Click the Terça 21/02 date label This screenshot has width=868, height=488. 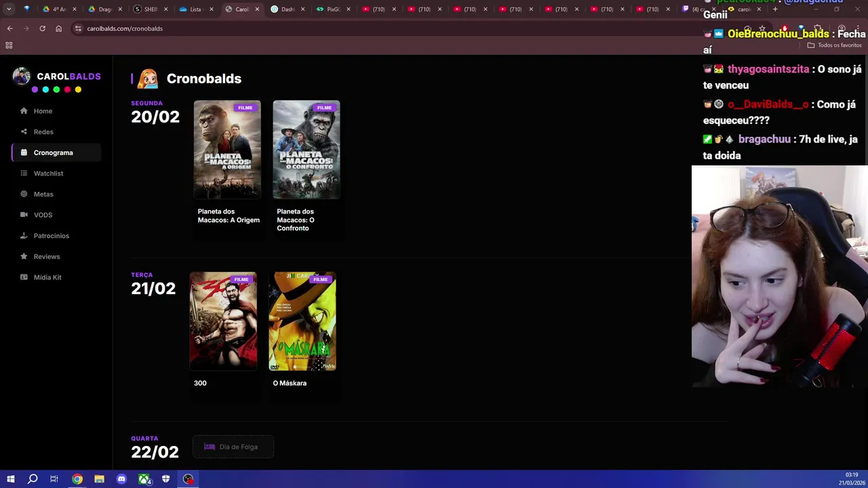click(153, 285)
